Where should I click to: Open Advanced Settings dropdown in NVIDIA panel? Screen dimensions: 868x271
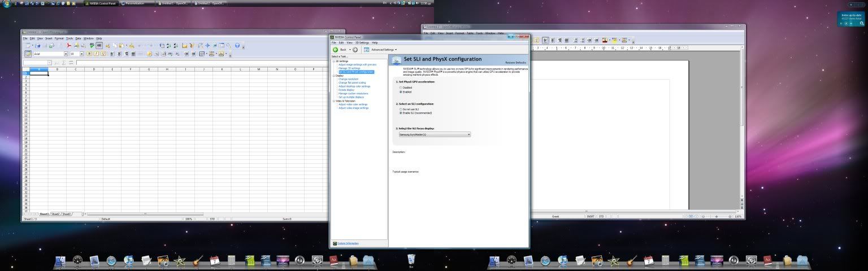click(x=384, y=50)
